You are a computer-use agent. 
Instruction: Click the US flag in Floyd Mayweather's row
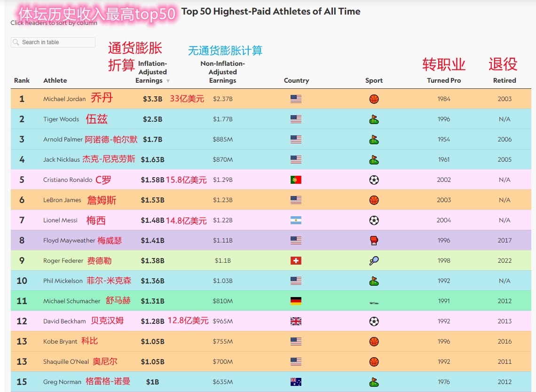(x=296, y=240)
